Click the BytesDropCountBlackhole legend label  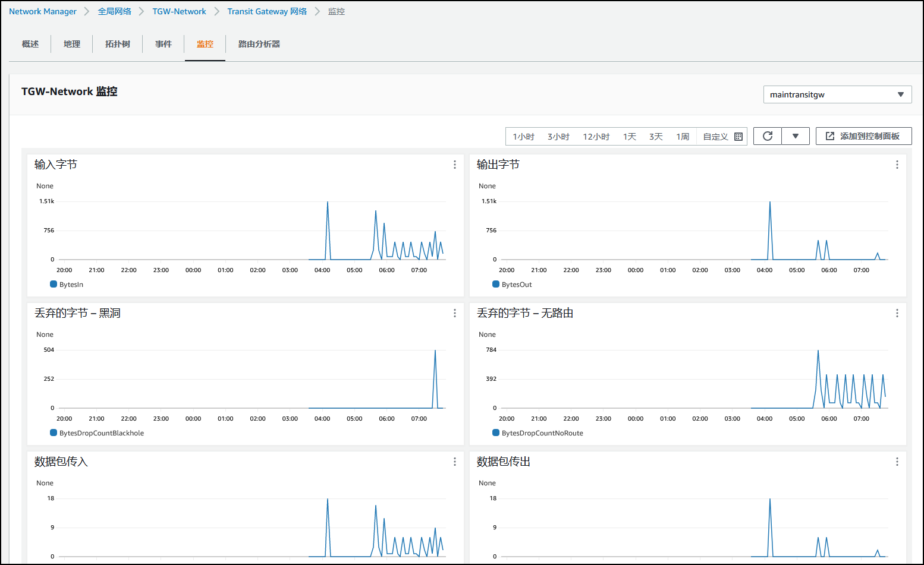(x=102, y=433)
